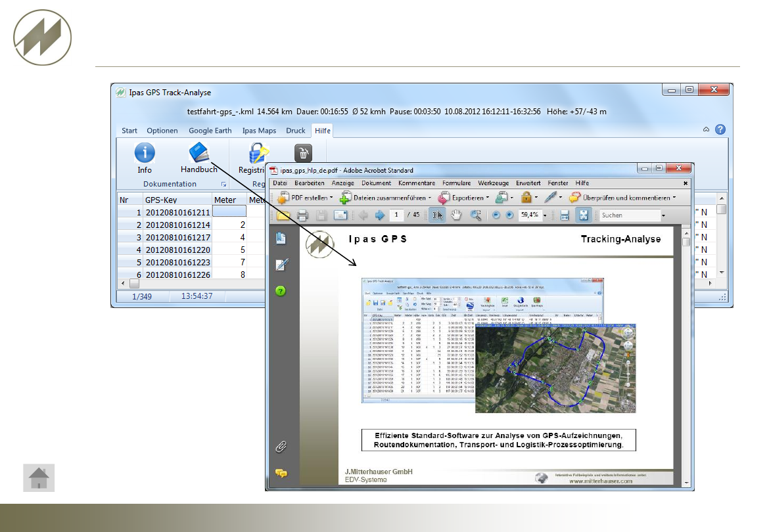Image resolution: width=769 pixels, height=532 pixels.
Task: Open the Werkzeuge menu
Action: coord(494,183)
